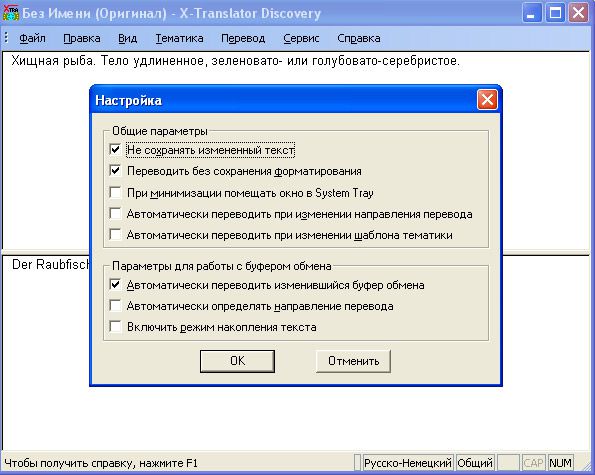The width and height of the screenshot is (595, 475).
Task: Open the Перевод menu
Action: (243, 38)
